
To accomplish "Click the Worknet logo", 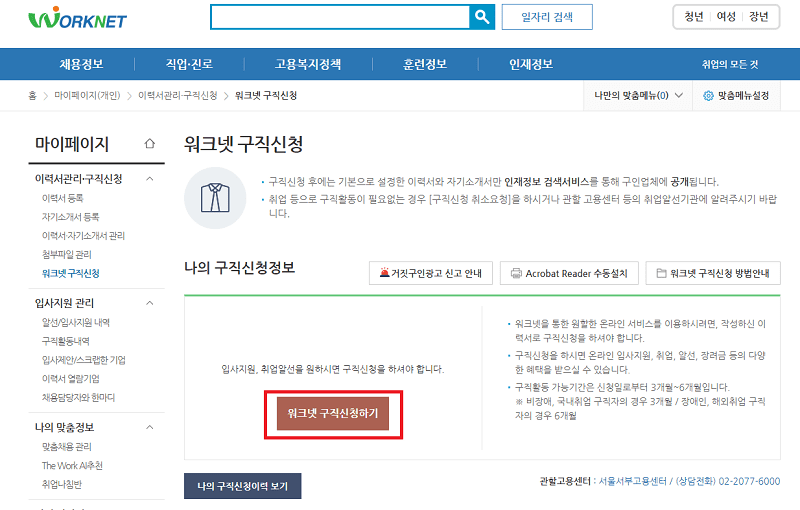I will pos(77,17).
